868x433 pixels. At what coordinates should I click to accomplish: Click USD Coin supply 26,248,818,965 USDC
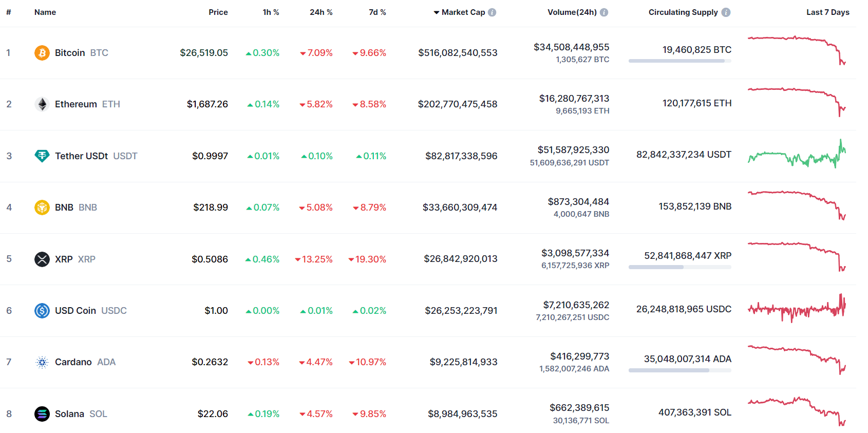coord(684,309)
